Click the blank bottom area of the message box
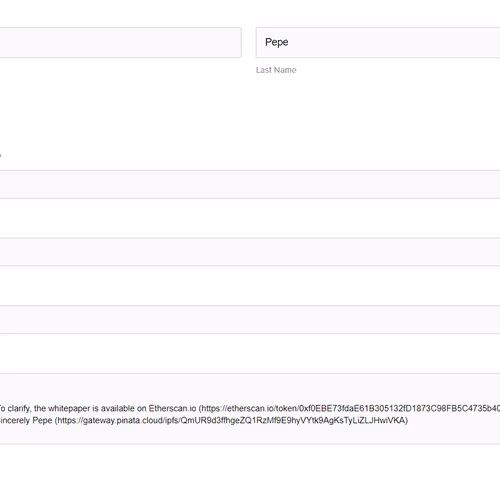This screenshot has width=500, height=500. coord(250,434)
